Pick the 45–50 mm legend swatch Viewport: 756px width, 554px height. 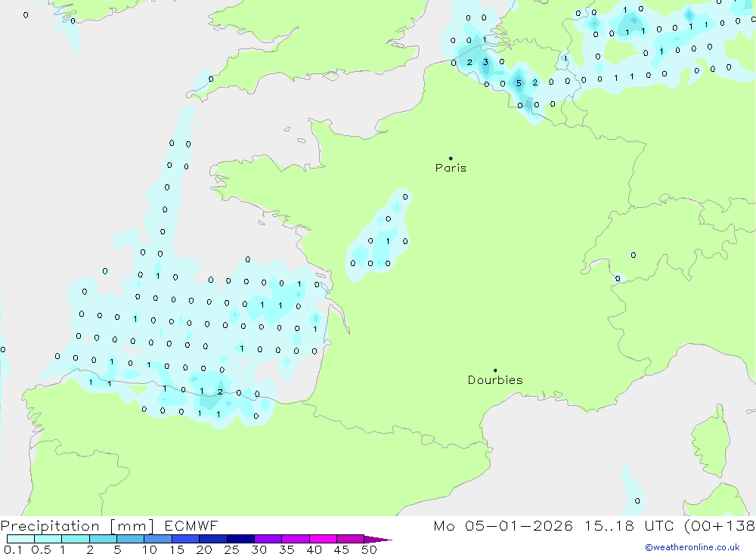point(351,539)
